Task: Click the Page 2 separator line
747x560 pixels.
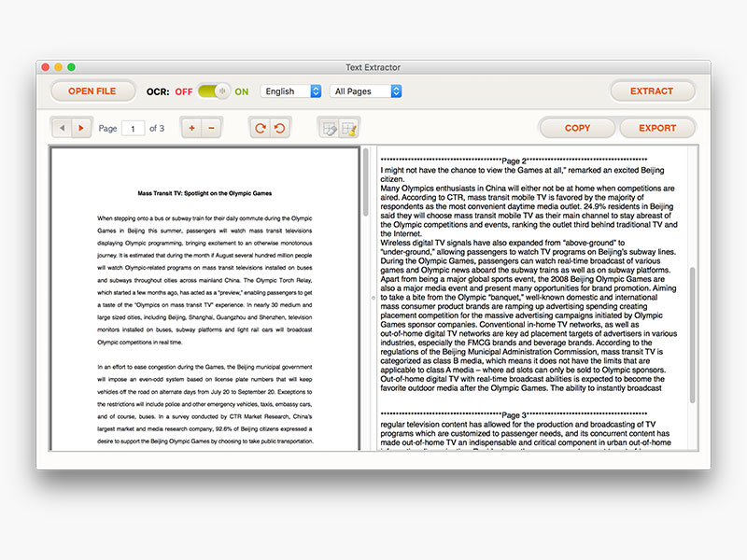Action: (514, 161)
